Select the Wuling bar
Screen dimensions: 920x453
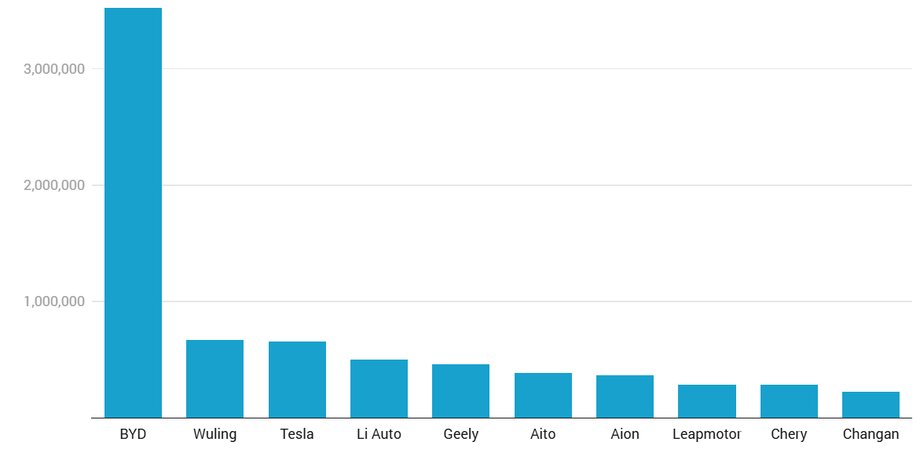pyautogui.click(x=215, y=379)
